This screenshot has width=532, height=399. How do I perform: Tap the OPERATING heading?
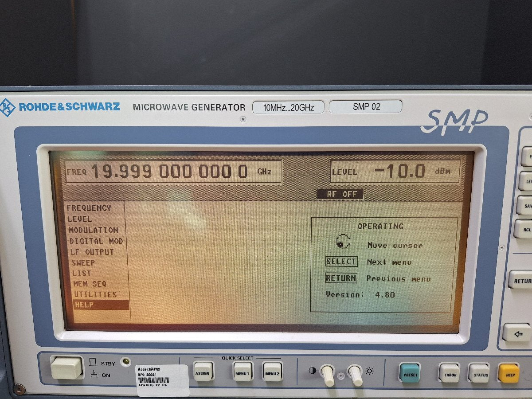[380, 226]
